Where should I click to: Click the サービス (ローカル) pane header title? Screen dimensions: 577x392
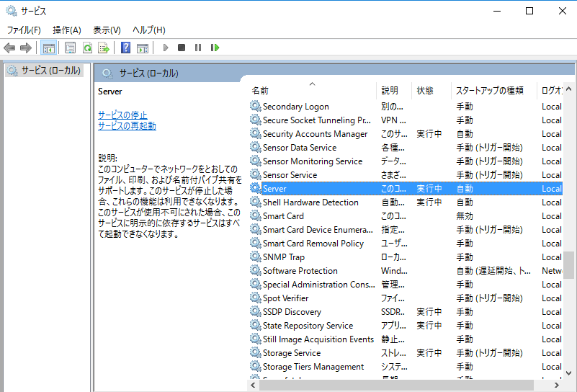pyautogui.click(x=148, y=73)
